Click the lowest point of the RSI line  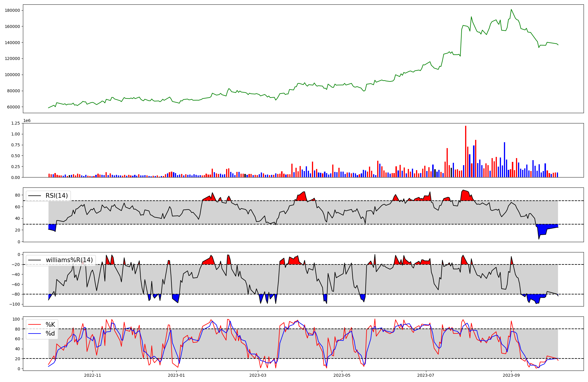(539, 239)
